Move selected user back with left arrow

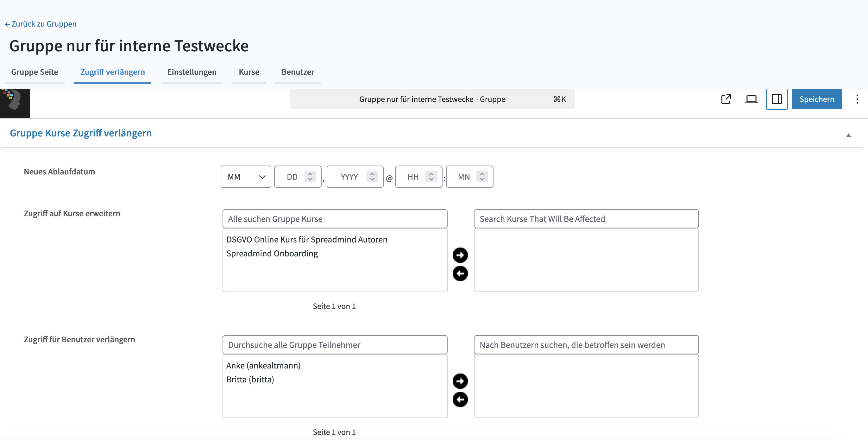tap(460, 399)
